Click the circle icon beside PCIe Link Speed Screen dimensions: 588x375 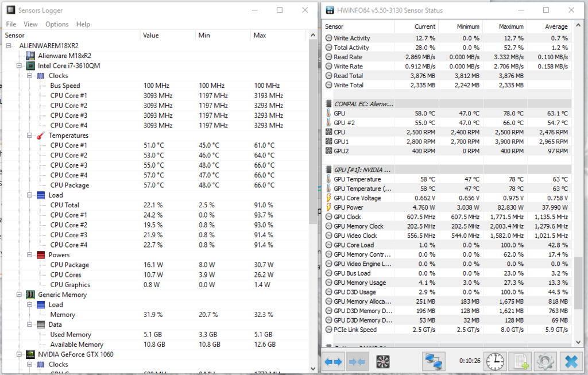click(329, 330)
